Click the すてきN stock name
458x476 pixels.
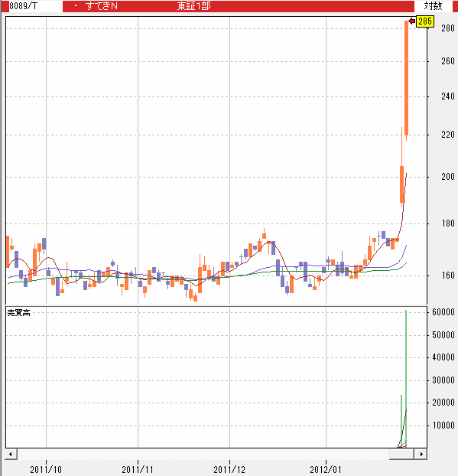click(x=101, y=6)
